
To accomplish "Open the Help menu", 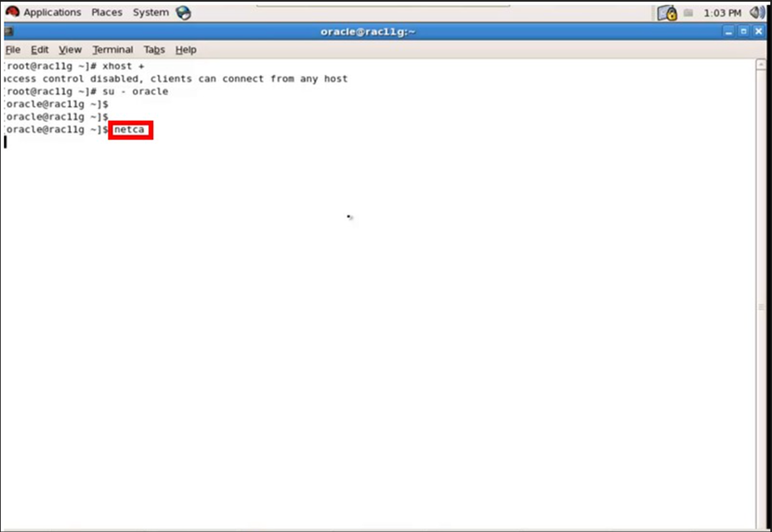I will click(x=186, y=50).
